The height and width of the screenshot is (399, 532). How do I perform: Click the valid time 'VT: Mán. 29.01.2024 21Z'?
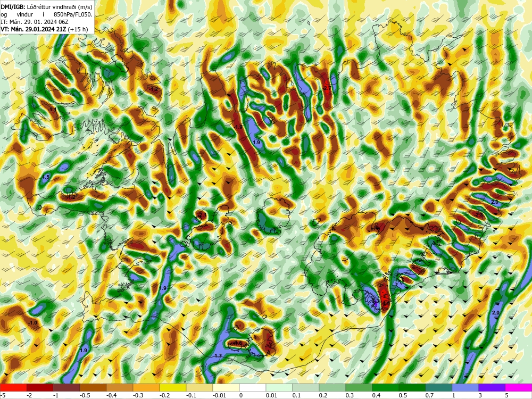coord(33,29)
